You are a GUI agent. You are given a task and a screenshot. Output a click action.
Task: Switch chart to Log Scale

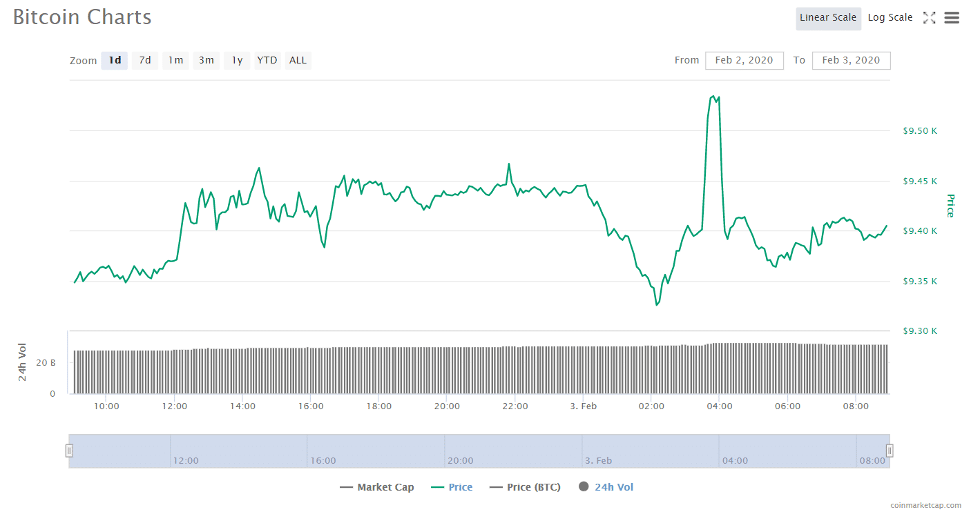click(x=890, y=18)
